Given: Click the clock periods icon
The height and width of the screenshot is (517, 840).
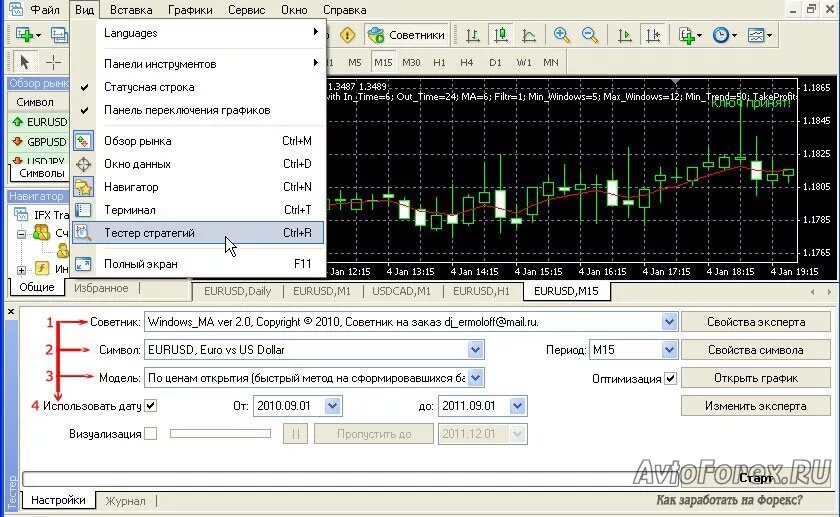Looking at the screenshot, I should point(721,35).
